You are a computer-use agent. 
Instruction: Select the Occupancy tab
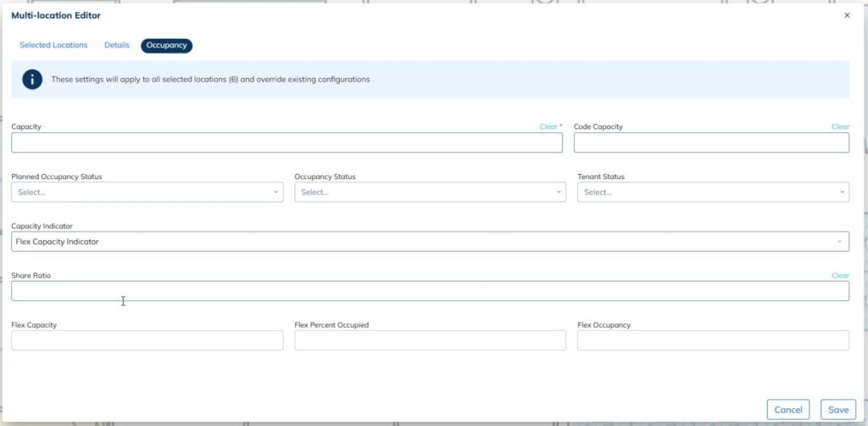tap(167, 45)
